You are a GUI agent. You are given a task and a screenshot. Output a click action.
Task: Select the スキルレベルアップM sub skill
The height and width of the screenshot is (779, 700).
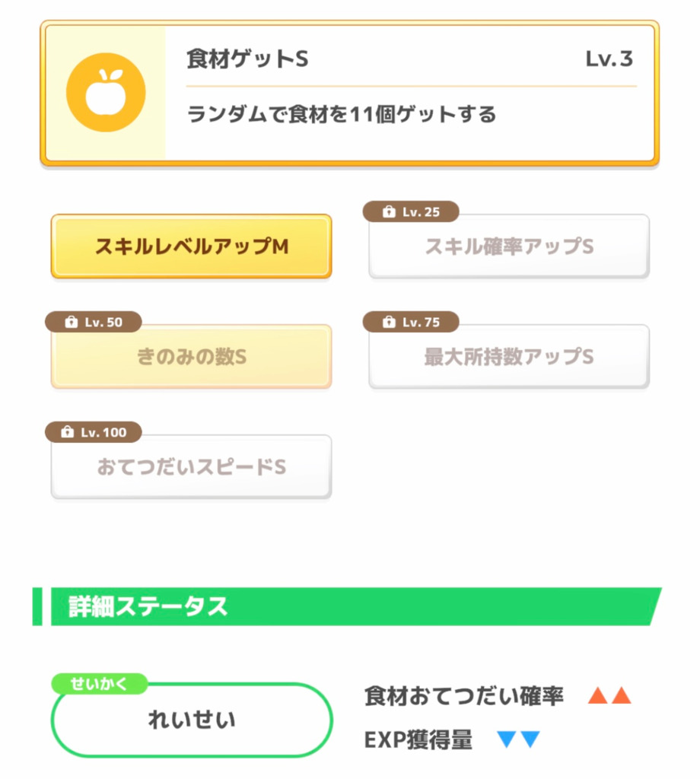[191, 247]
